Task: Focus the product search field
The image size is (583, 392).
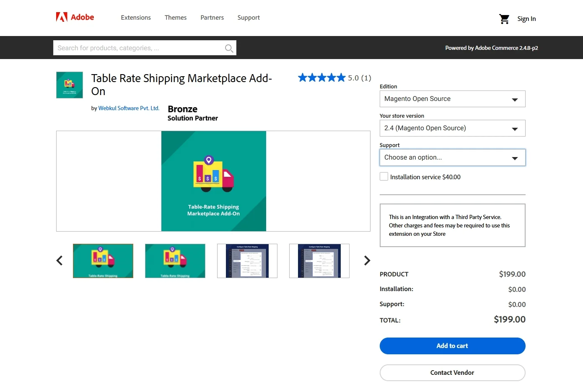Action: coord(138,48)
